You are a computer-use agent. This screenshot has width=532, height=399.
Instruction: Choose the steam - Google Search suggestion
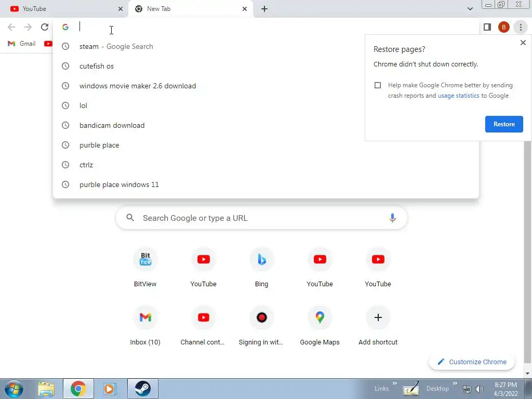(266, 46)
